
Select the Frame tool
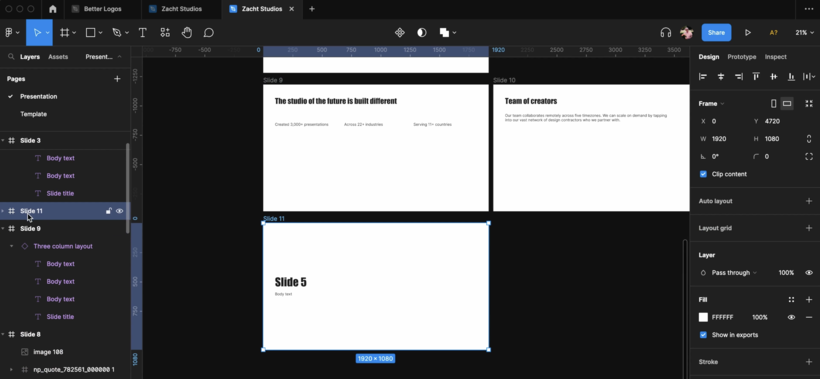click(x=64, y=32)
